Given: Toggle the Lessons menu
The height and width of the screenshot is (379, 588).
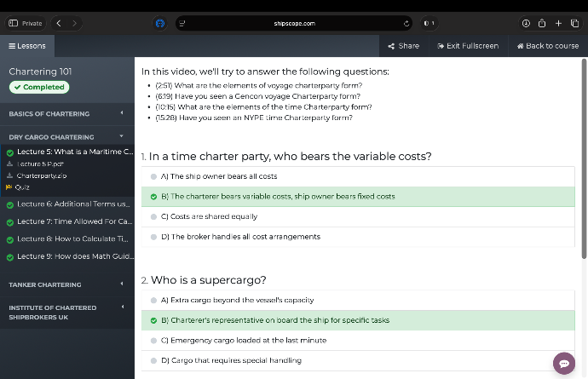Looking at the screenshot, I should pos(26,46).
